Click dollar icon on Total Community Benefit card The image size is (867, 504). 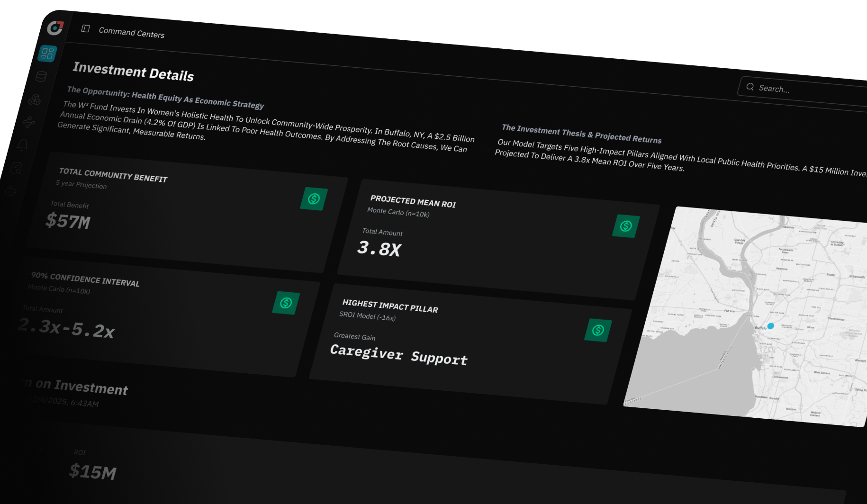[314, 198]
